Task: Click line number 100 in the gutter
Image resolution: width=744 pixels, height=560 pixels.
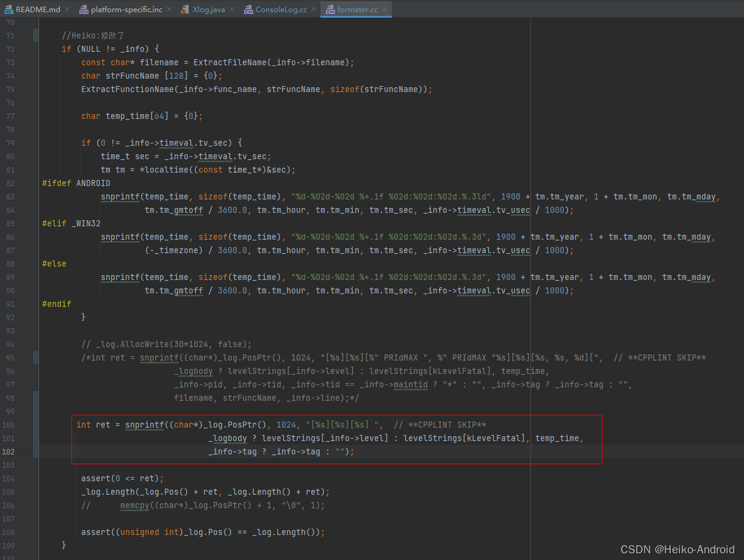Action: [x=10, y=425]
